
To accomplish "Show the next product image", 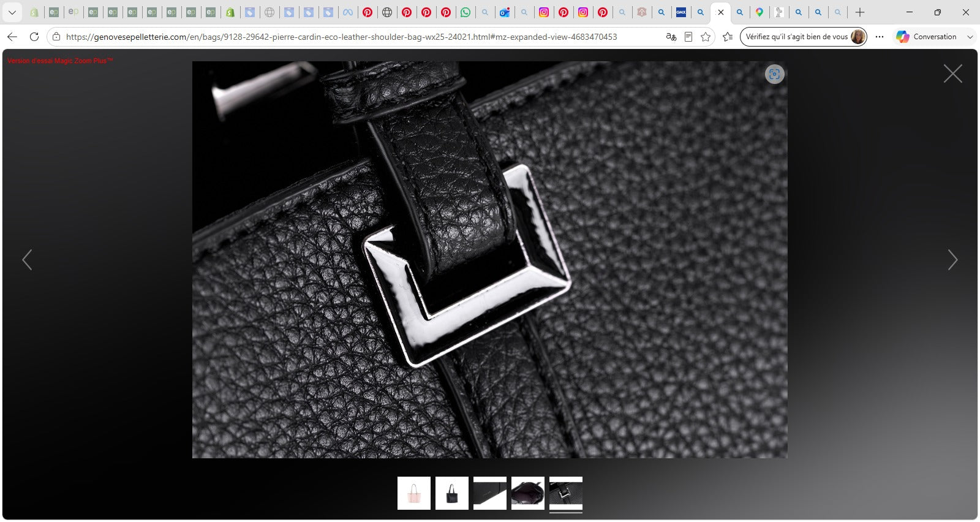I will point(952,260).
